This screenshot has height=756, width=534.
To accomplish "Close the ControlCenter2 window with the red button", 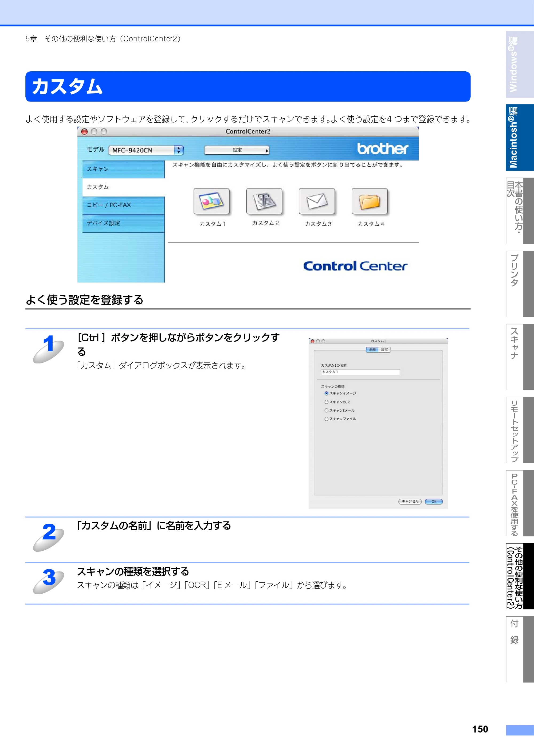I will 84,132.
